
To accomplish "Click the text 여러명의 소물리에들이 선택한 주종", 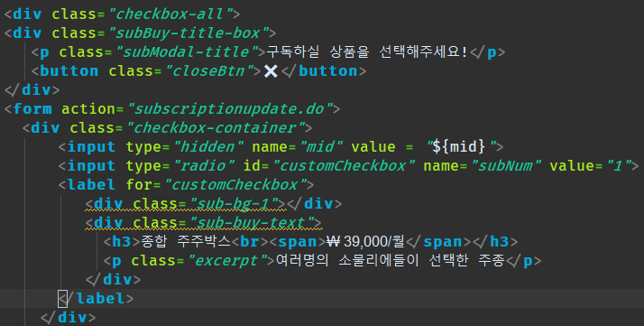I will (391, 260).
